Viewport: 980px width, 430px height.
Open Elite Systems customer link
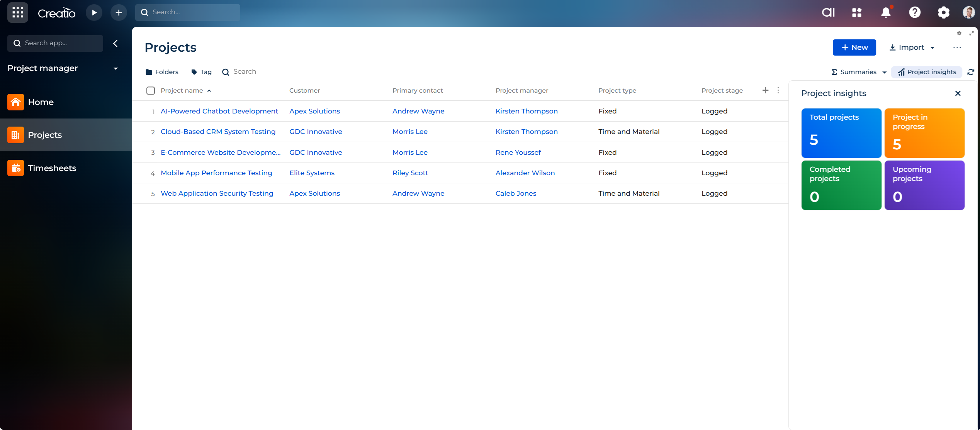312,173
